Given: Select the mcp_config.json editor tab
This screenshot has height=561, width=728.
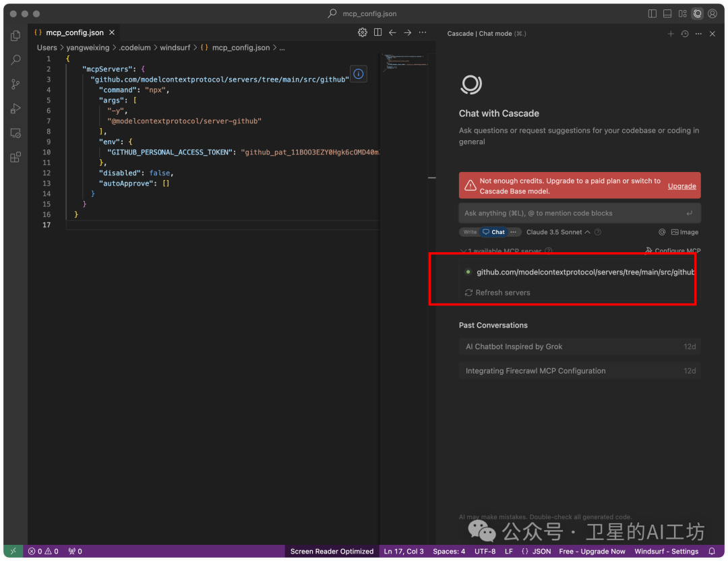Looking at the screenshot, I should [x=74, y=32].
